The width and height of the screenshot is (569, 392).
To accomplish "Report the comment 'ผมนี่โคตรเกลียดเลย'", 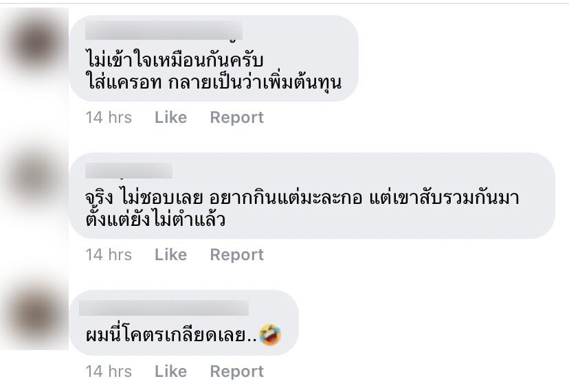I will click(236, 371).
